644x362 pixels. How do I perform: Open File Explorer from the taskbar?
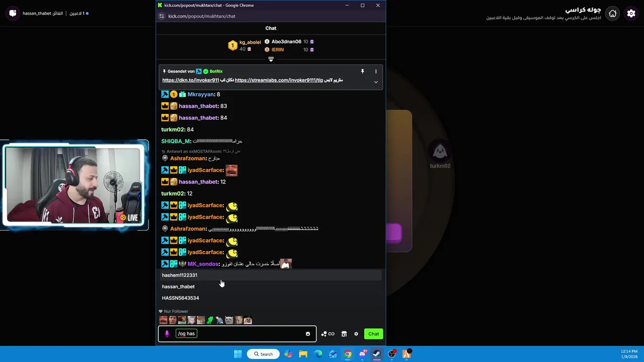tap(303, 354)
